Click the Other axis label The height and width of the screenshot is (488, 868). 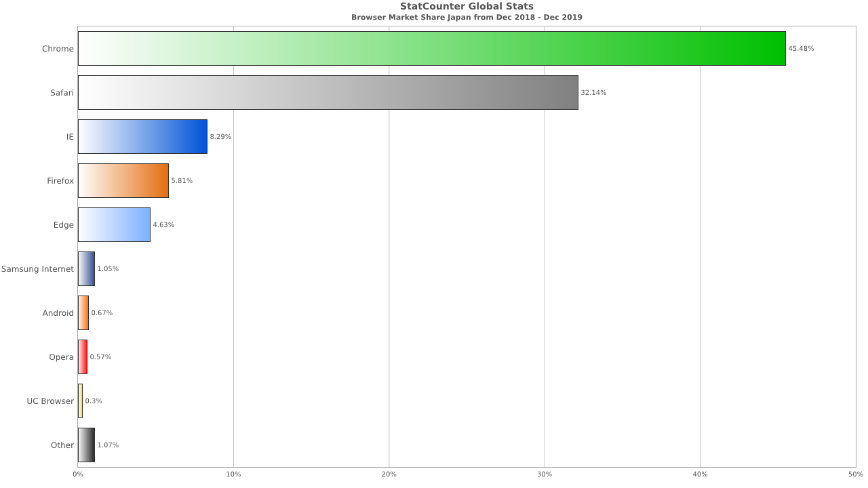(x=62, y=445)
